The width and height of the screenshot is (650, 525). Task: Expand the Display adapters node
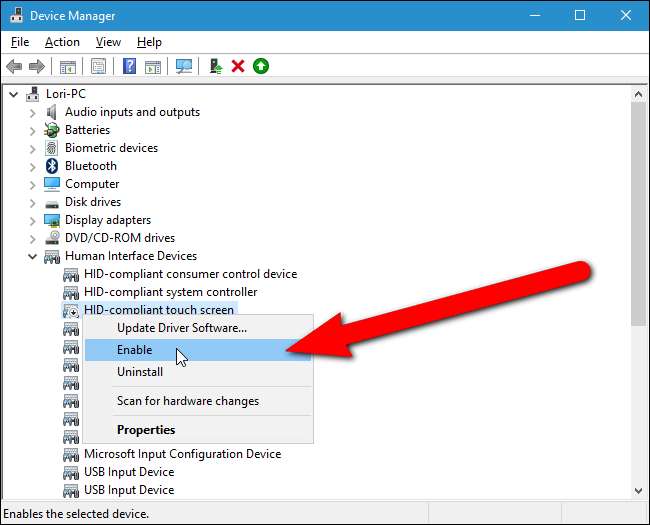[32, 220]
